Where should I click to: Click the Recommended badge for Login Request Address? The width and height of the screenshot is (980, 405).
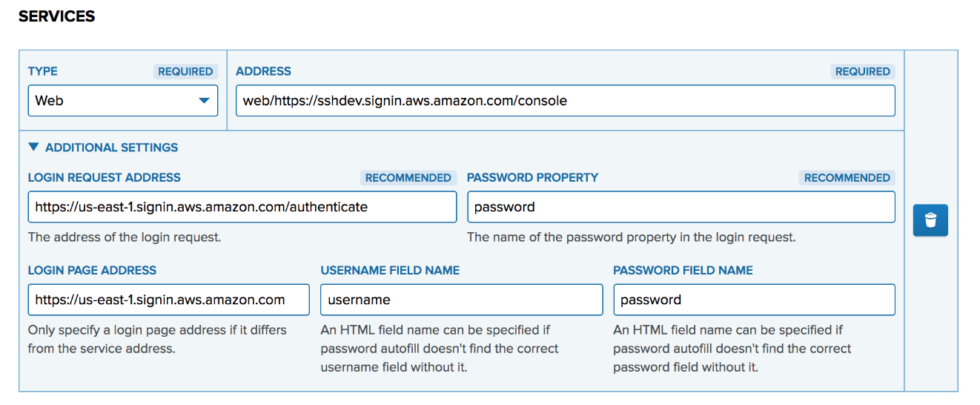tap(408, 177)
